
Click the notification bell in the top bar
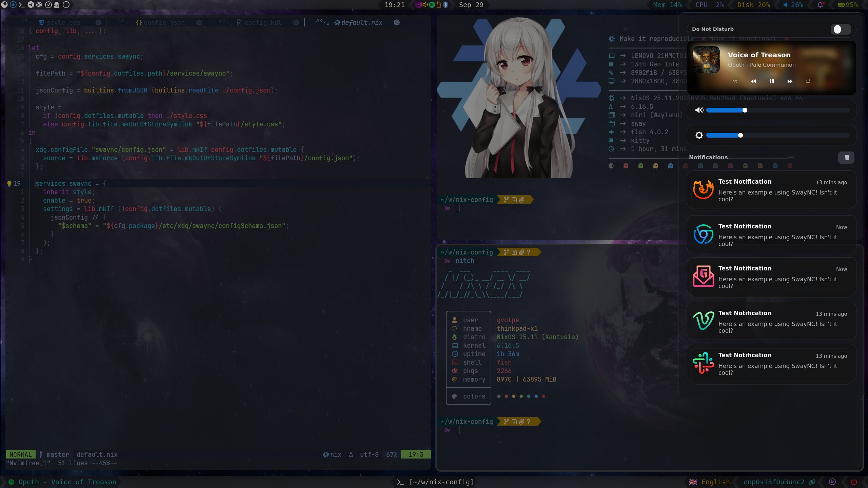[x=820, y=5]
